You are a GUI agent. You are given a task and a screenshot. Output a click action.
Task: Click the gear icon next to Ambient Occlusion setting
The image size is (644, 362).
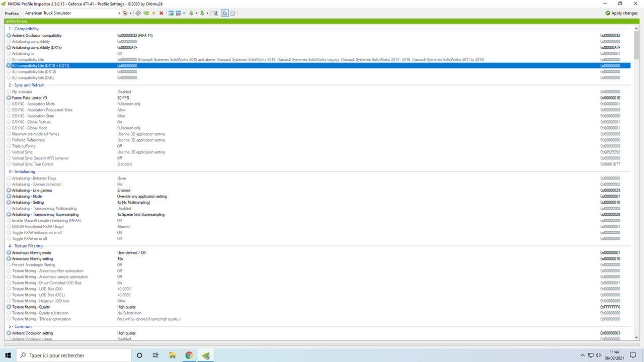click(9, 333)
